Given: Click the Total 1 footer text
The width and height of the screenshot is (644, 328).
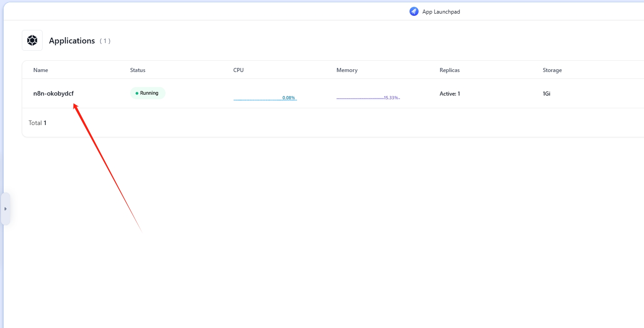Looking at the screenshot, I should pos(38,123).
